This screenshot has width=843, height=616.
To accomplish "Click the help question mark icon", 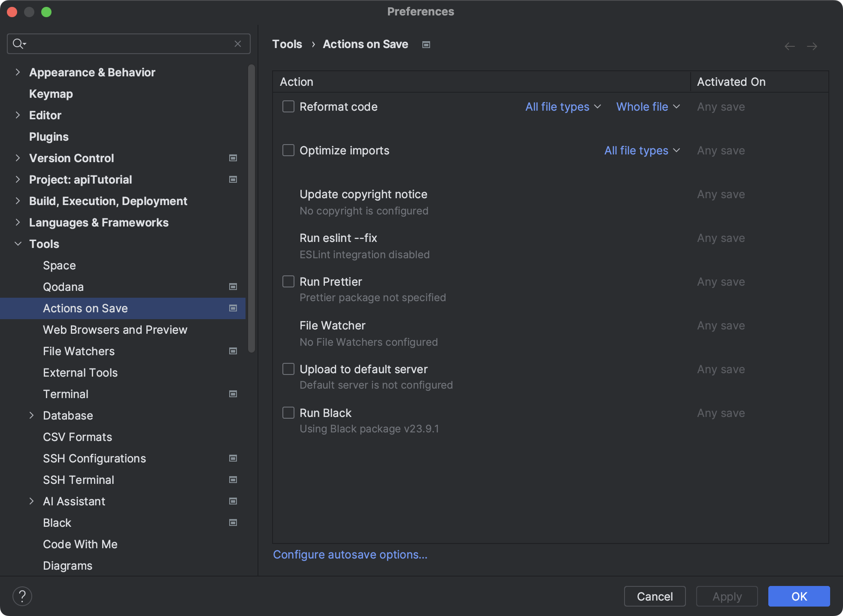I will click(22, 596).
